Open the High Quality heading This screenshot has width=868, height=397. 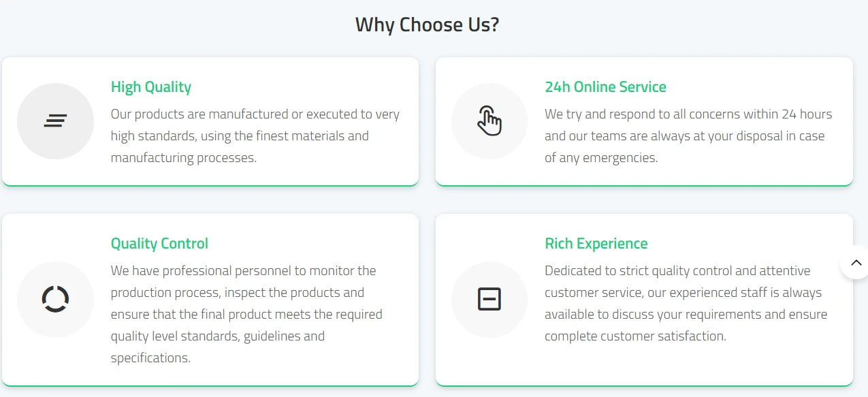[151, 87]
